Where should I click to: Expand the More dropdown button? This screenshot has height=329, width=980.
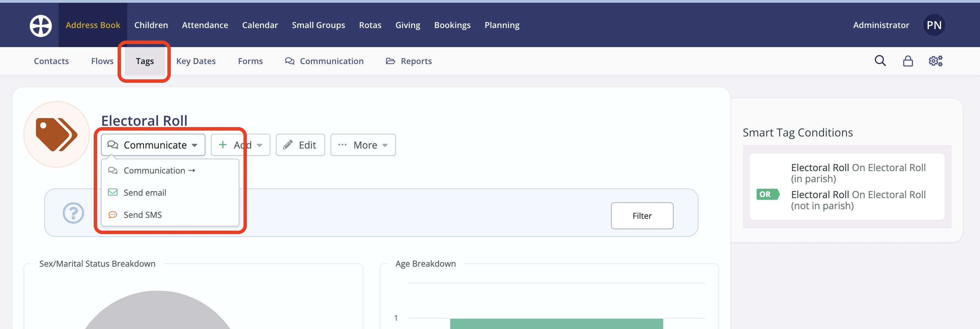click(x=363, y=145)
